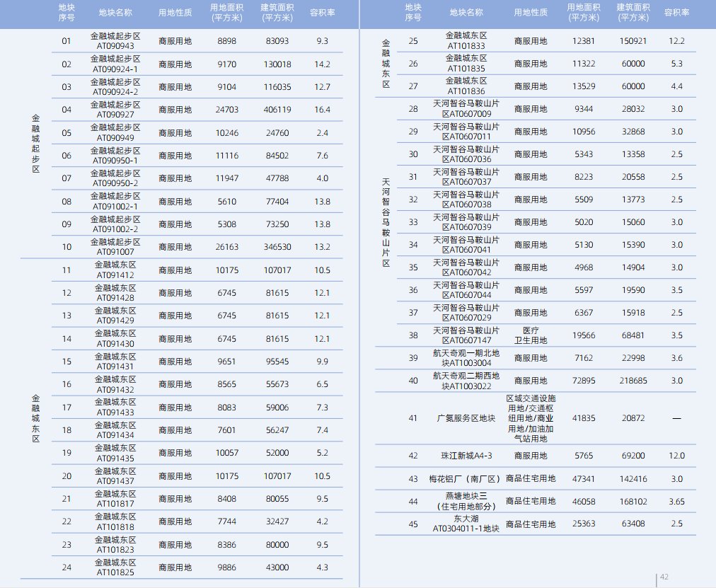Select floor-area ratio value 3.65

click(676, 502)
